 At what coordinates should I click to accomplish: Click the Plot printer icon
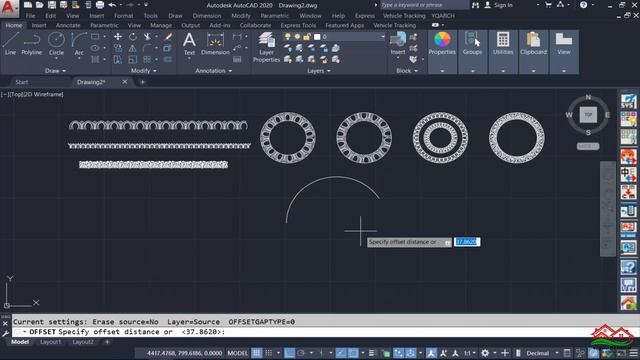[100, 5]
